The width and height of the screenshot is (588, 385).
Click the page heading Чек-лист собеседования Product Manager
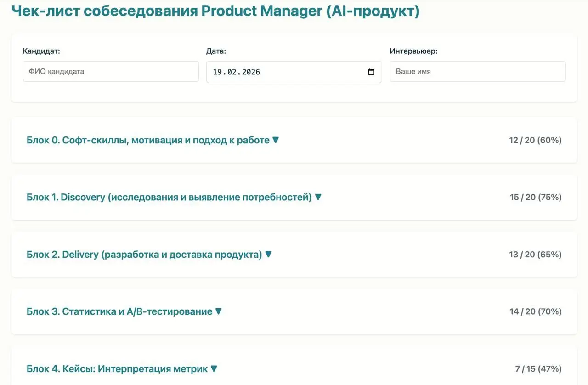pos(215,11)
